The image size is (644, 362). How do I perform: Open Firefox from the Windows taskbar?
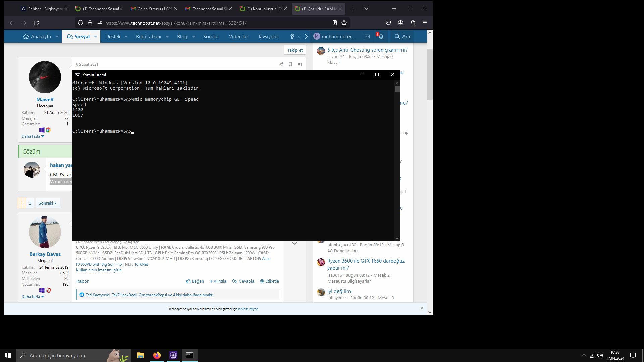(157, 355)
